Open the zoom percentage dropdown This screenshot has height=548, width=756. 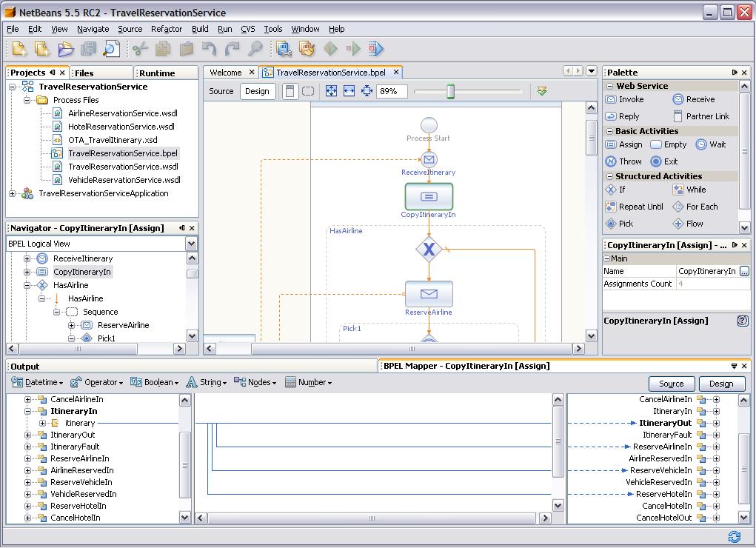(x=392, y=91)
